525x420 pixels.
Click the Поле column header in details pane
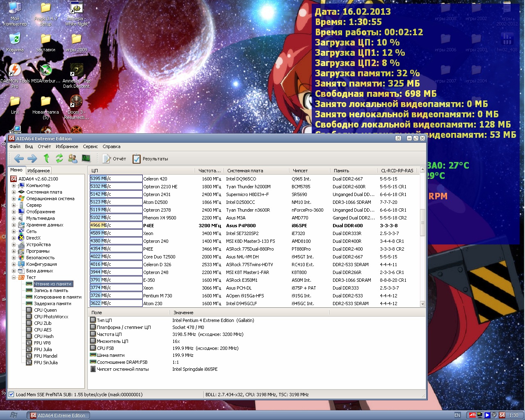pos(129,313)
